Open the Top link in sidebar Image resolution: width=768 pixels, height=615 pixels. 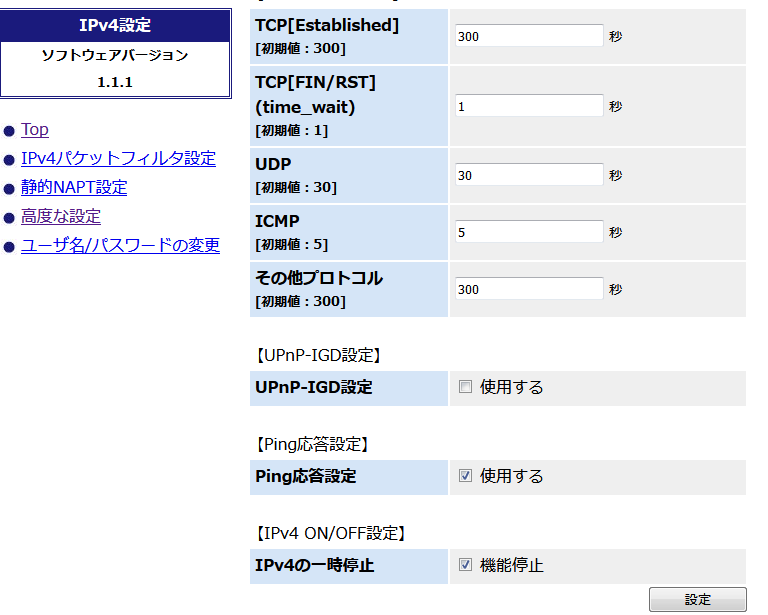(35, 130)
